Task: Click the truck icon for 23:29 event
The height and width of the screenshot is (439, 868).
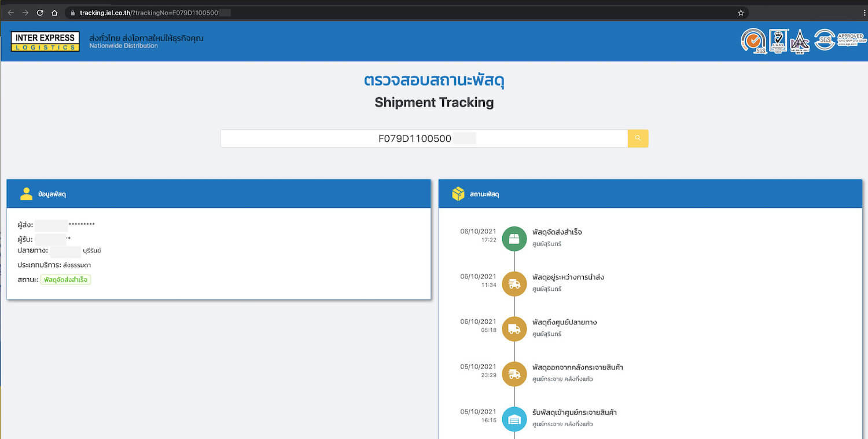Action: click(514, 374)
